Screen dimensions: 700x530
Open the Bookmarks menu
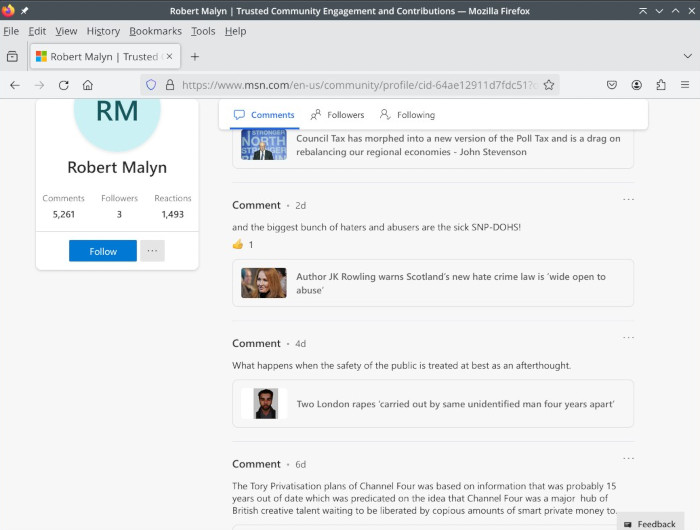pyautogui.click(x=155, y=31)
